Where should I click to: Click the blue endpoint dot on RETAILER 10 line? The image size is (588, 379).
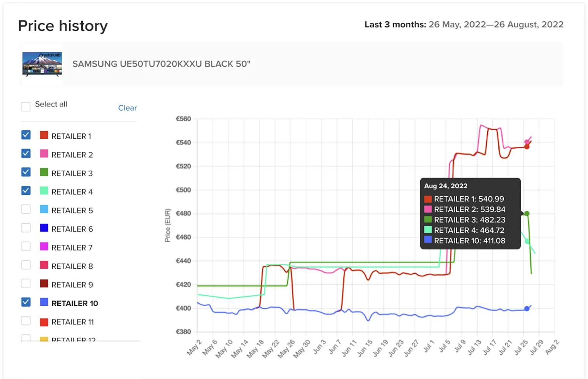pos(527,308)
